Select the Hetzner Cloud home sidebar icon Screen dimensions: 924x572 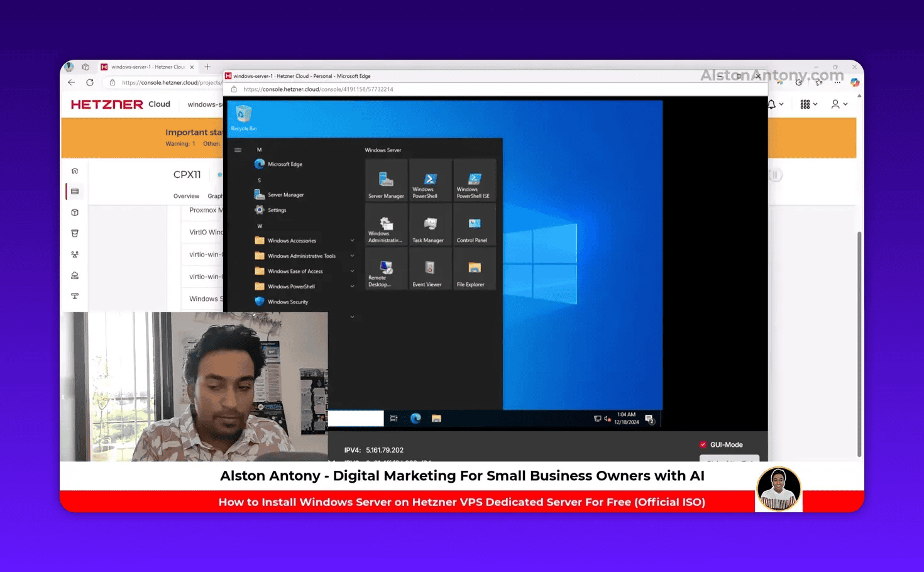point(74,170)
